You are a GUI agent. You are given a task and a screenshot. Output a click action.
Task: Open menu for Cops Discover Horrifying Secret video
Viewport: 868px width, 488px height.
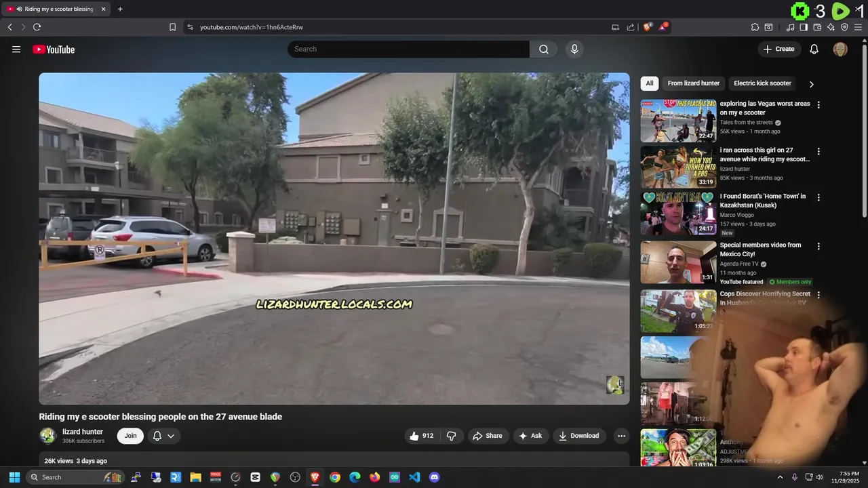pyautogui.click(x=818, y=295)
